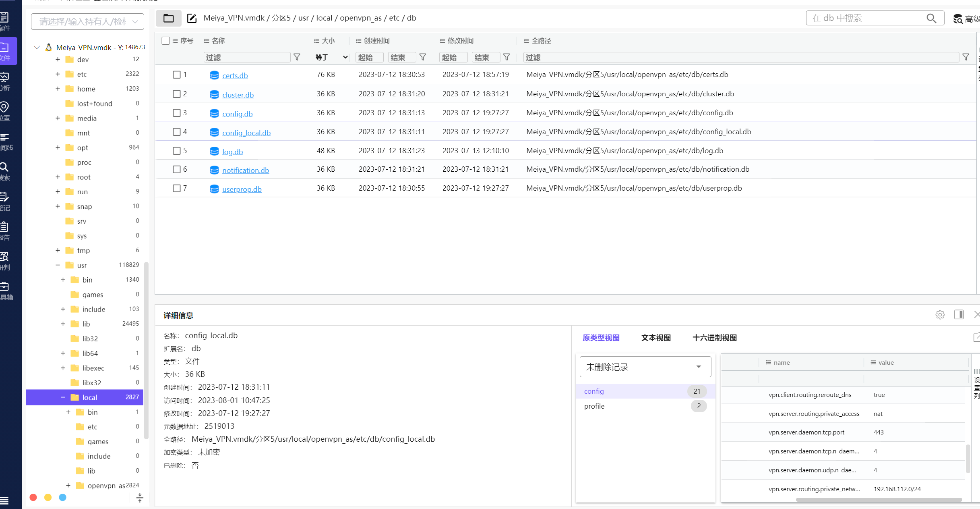
Task: Collapse the usr folder tree node
Action: point(58,265)
